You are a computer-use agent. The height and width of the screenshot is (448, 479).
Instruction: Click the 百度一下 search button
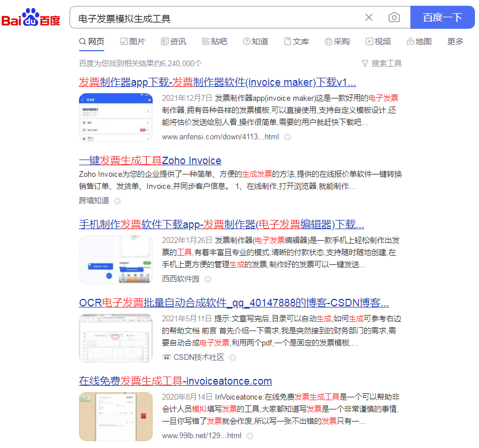pyautogui.click(x=442, y=17)
